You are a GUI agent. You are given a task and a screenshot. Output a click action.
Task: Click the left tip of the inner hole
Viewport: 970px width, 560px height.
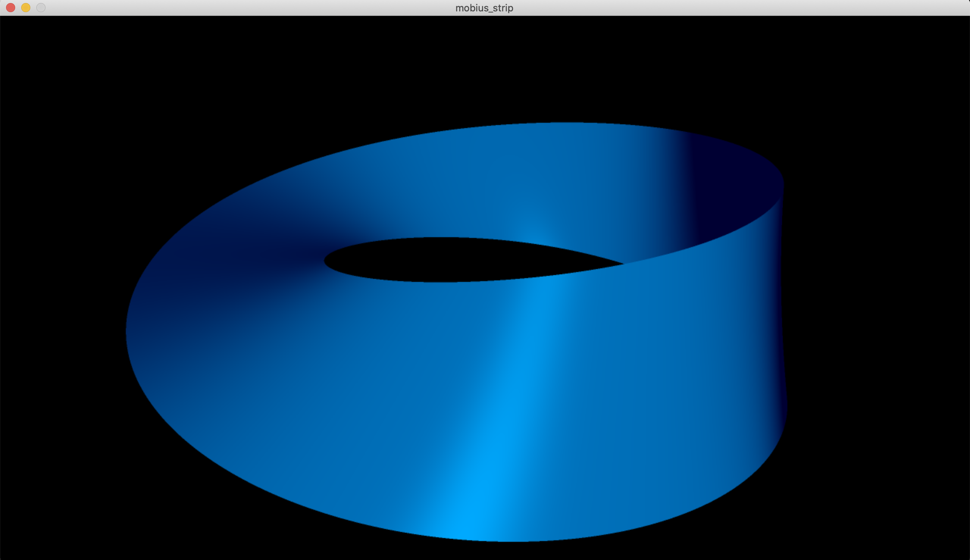(x=326, y=261)
